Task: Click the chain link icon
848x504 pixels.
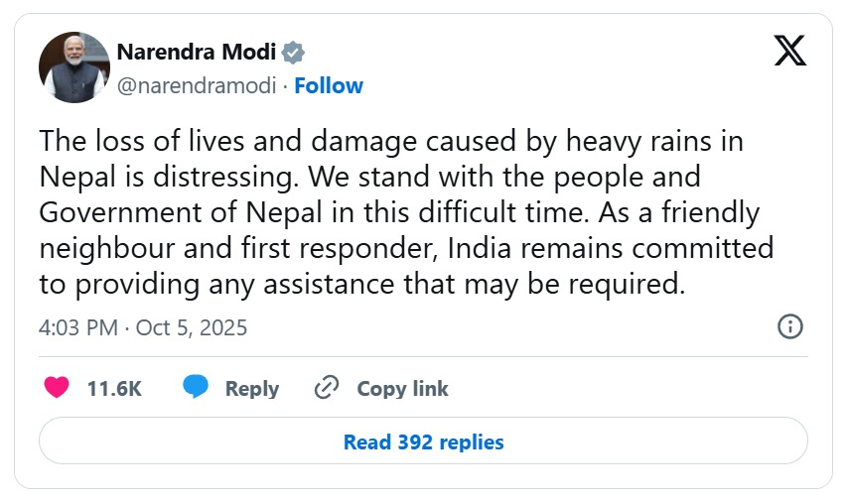Action: click(x=327, y=388)
